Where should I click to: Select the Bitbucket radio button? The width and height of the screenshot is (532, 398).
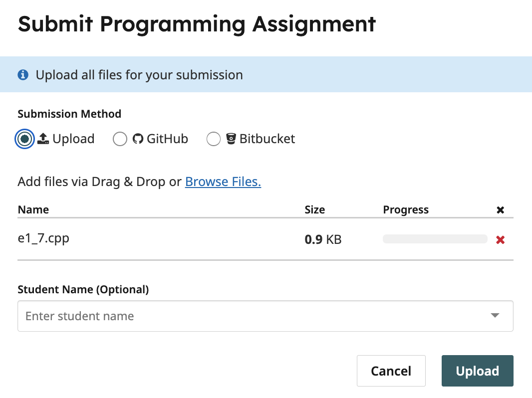click(x=214, y=139)
